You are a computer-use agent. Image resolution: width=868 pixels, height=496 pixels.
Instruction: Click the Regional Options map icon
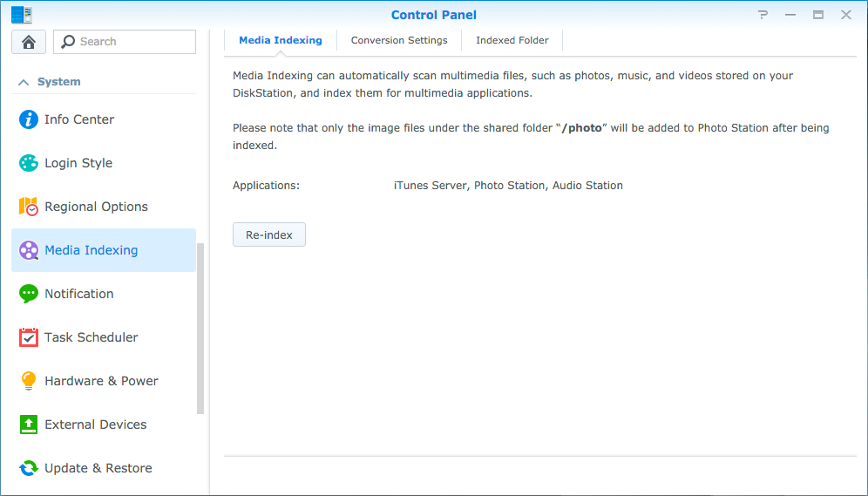[x=29, y=207]
